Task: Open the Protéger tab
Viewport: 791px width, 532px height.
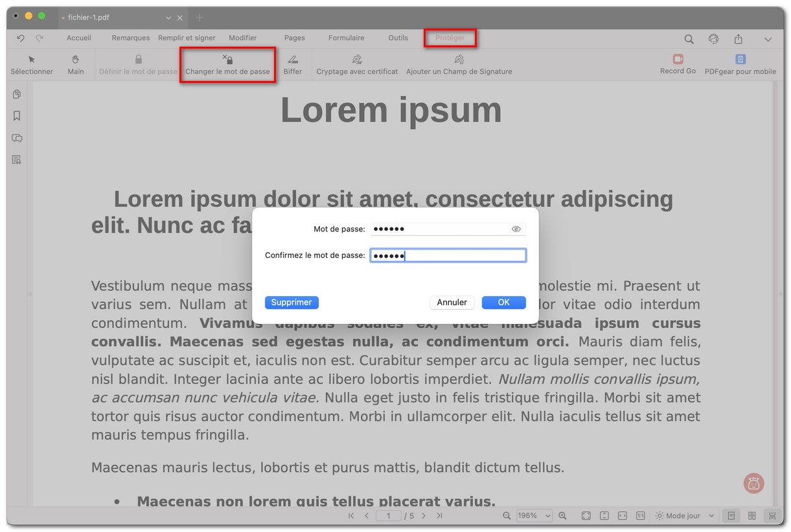Action: tap(450, 38)
